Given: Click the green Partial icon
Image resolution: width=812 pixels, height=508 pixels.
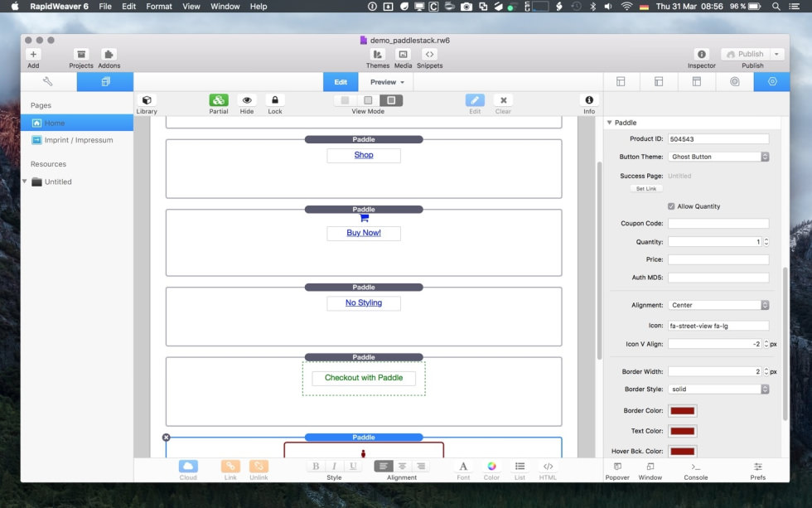Looking at the screenshot, I should pos(219,100).
